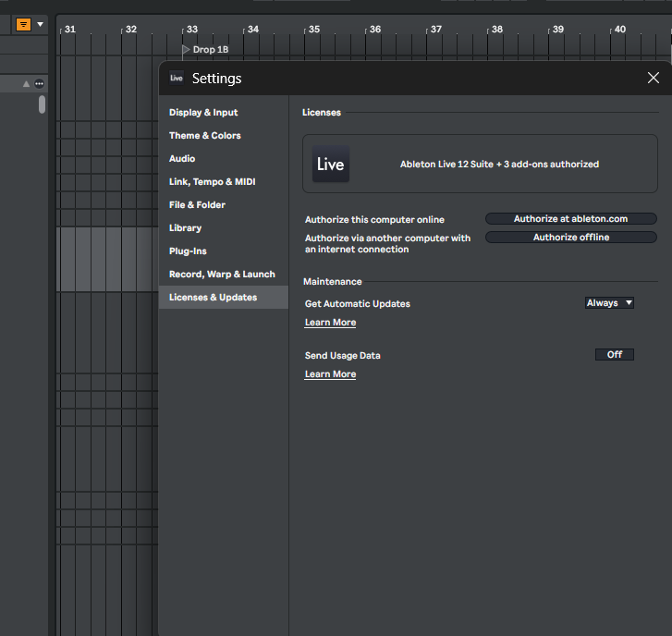Click the Live icon in Settings title bar
This screenshot has height=636, width=672.
(x=177, y=78)
